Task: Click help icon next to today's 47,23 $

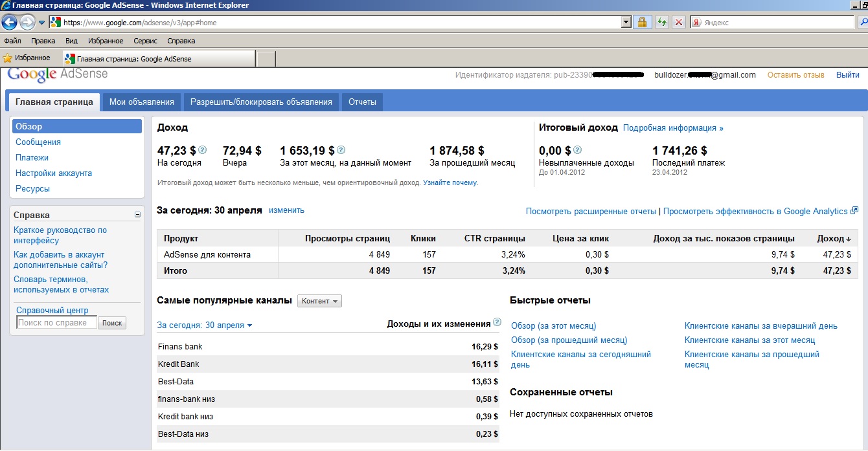Action: tap(203, 150)
